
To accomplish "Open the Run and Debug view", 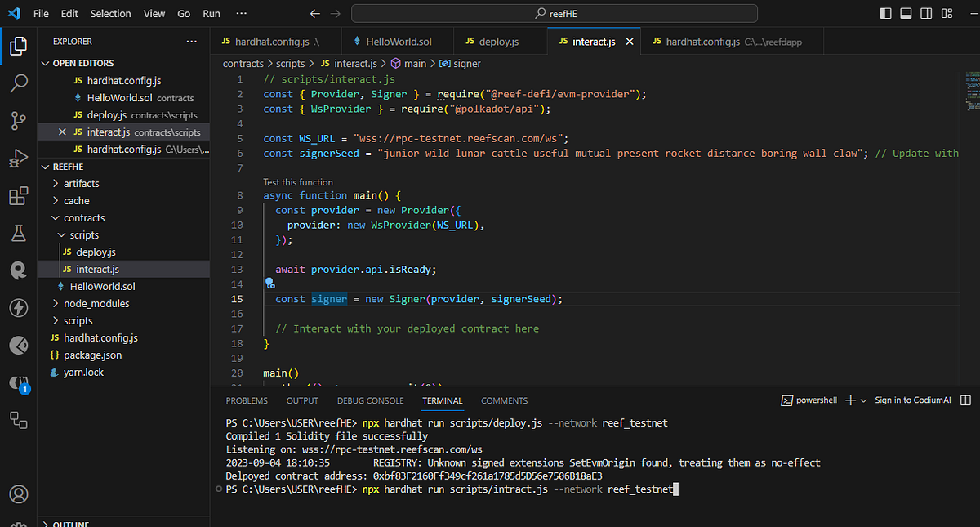I will click(x=18, y=159).
